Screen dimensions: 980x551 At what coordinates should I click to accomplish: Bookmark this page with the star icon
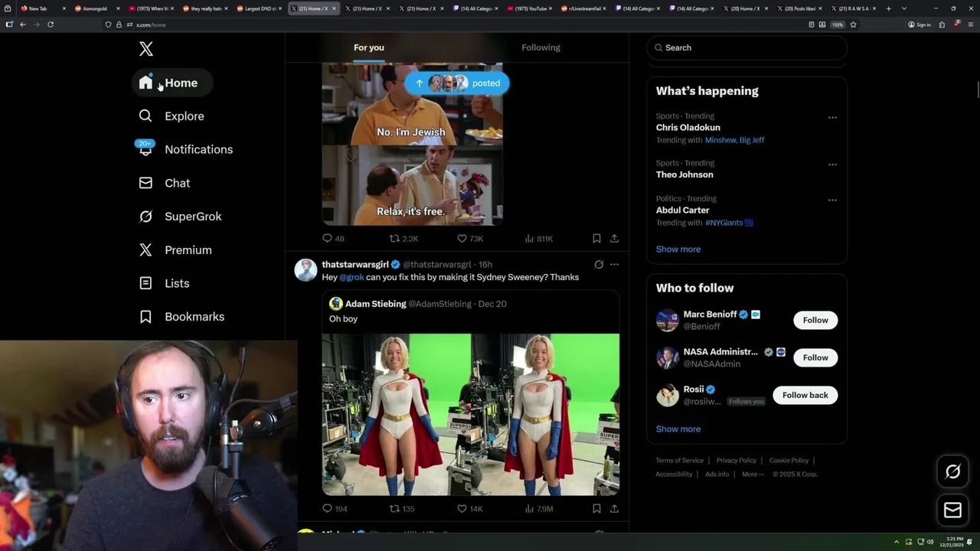[x=853, y=24]
